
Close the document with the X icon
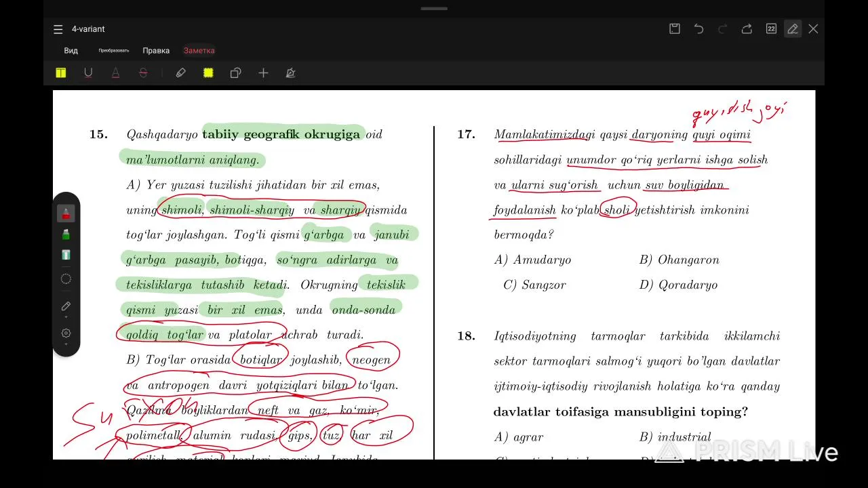pos(813,28)
